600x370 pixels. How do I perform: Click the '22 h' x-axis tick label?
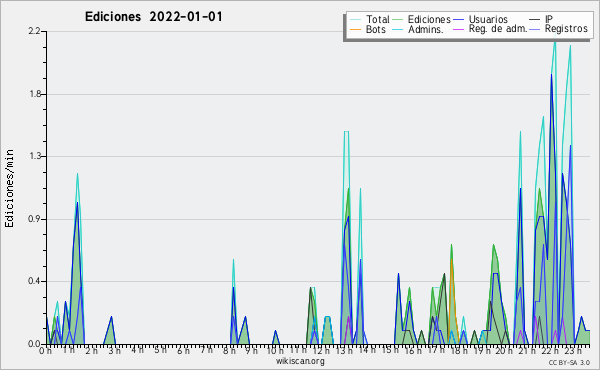[550, 350]
